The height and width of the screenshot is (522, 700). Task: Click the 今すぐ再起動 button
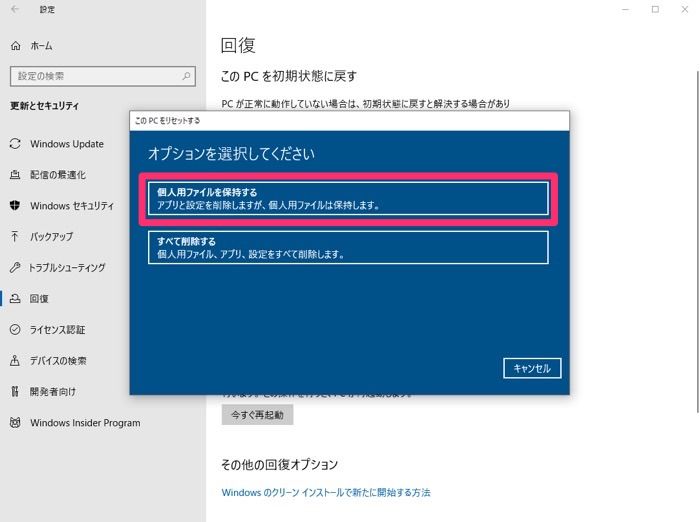pyautogui.click(x=257, y=415)
